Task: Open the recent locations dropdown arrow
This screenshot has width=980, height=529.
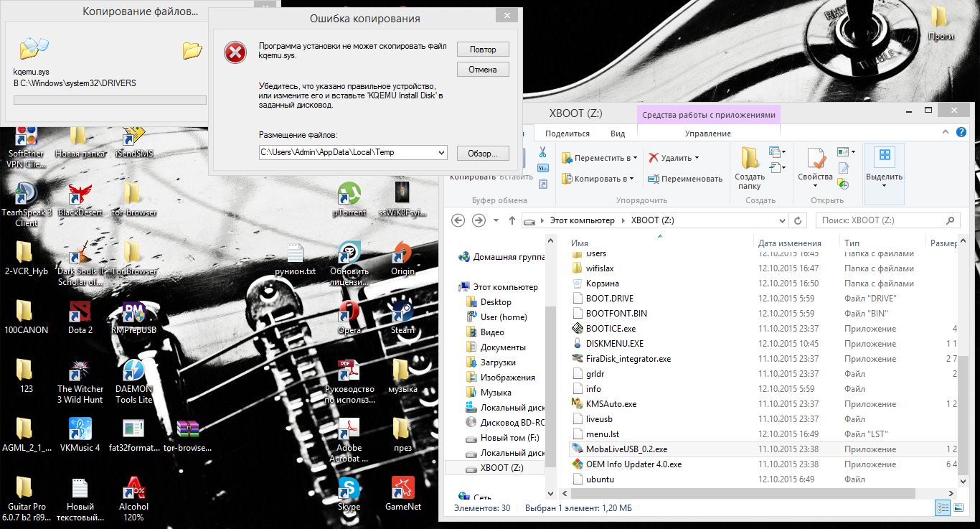Action: click(496, 220)
